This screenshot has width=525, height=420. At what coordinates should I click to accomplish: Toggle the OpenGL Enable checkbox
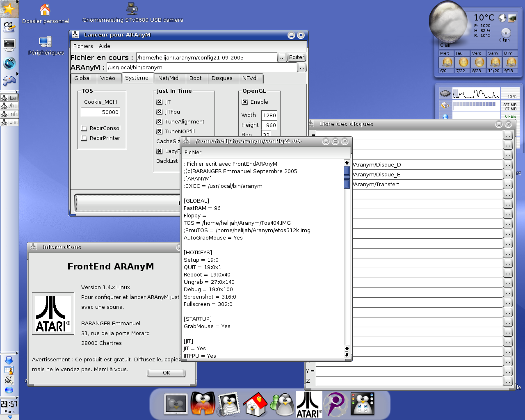click(x=245, y=102)
